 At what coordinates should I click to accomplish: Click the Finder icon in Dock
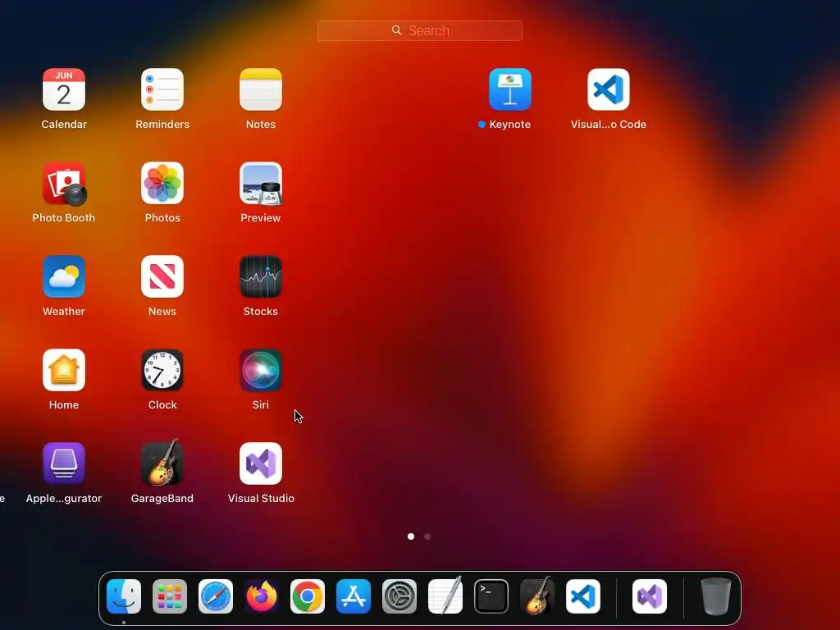(x=124, y=596)
